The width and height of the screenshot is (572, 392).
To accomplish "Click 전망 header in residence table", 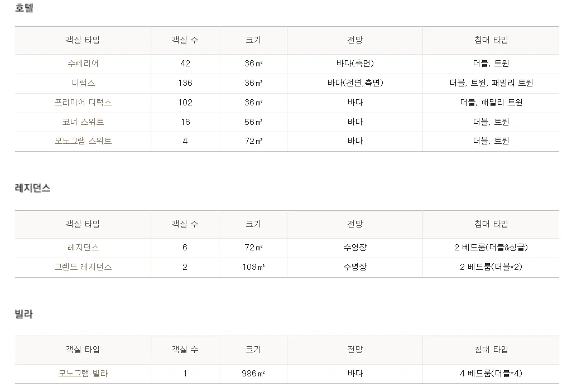I will click(355, 224).
